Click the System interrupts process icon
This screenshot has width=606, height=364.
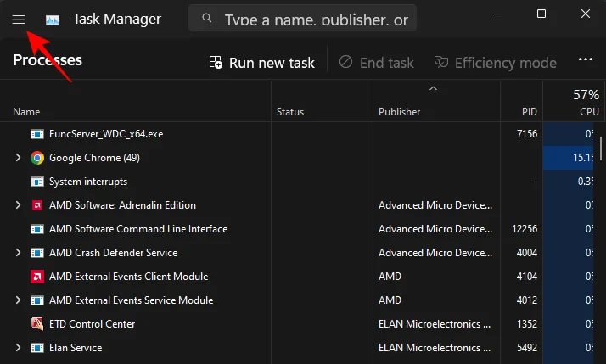click(x=37, y=182)
